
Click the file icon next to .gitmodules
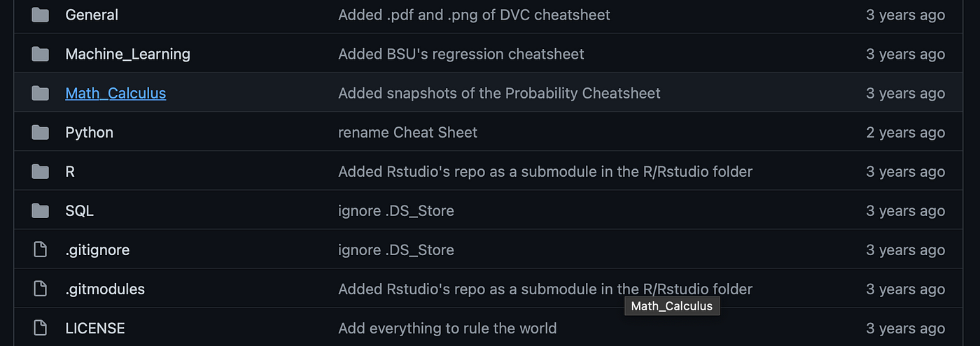click(x=41, y=289)
